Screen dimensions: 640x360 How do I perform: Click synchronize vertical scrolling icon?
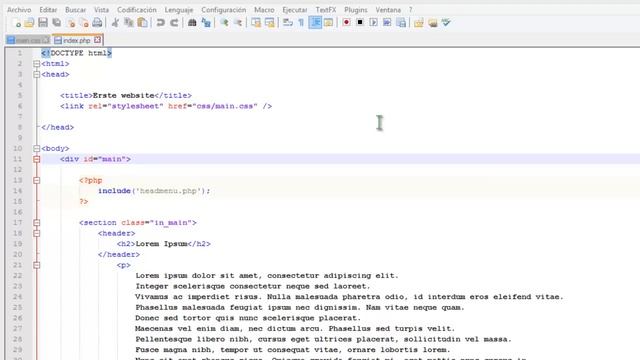tap(256, 23)
